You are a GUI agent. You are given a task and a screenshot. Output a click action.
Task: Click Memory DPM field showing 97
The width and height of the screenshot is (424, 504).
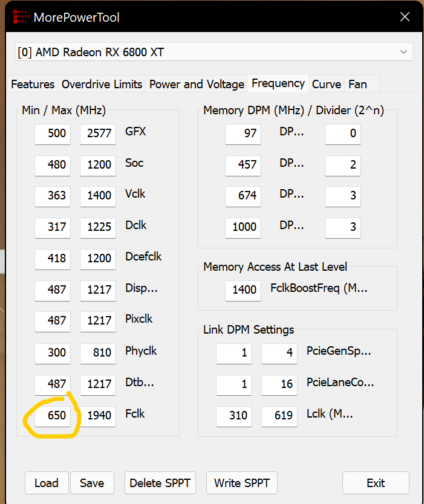pyautogui.click(x=243, y=133)
